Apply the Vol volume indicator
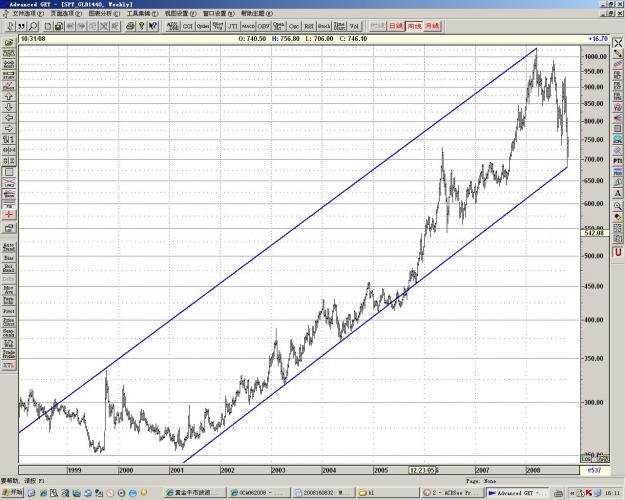This screenshot has width=625, height=500. coord(354,26)
